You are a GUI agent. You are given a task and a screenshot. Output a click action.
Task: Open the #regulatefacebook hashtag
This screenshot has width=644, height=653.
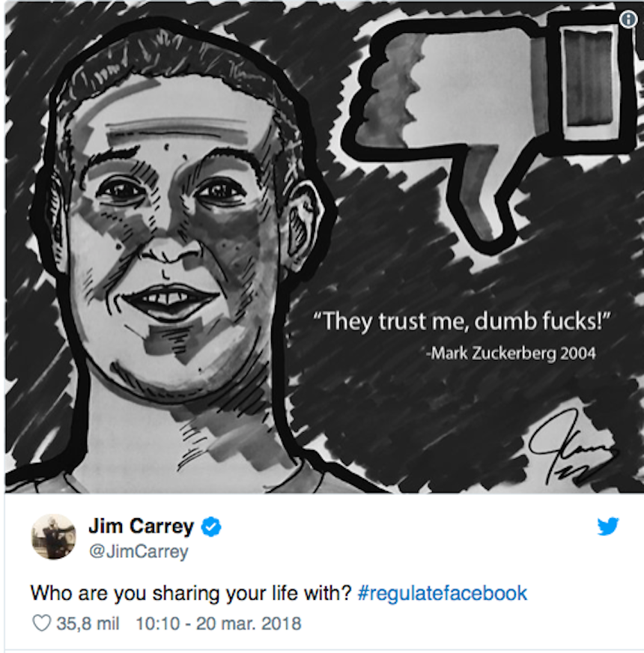[x=443, y=593]
